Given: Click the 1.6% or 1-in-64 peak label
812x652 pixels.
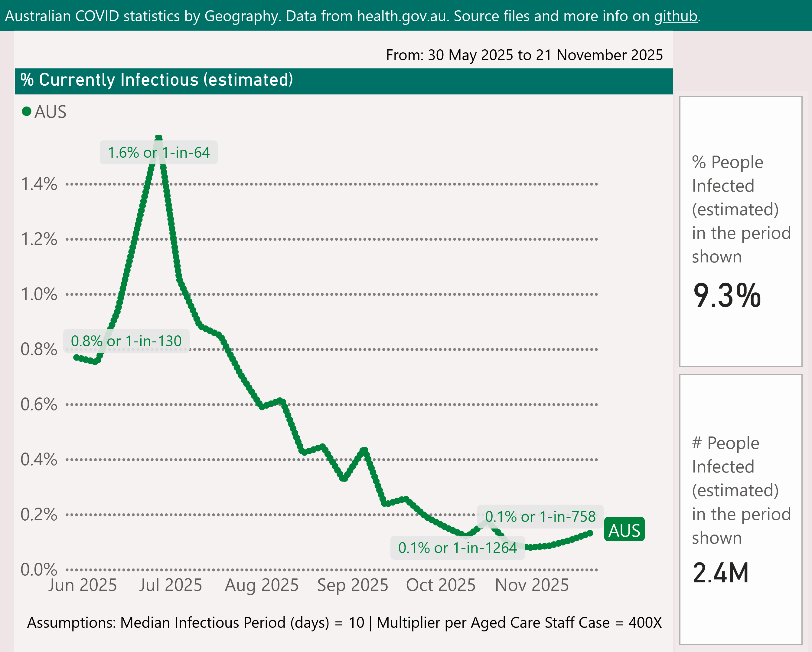Looking at the screenshot, I should point(158,153).
